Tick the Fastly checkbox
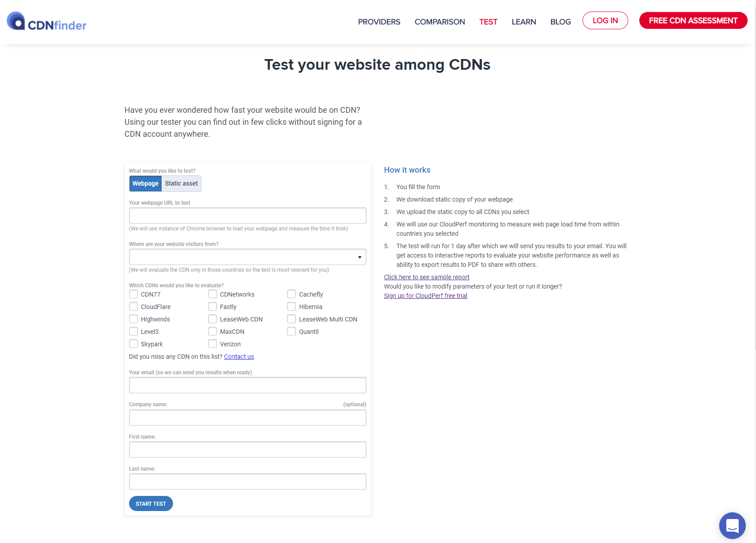Screen dimensions: 756x543 213,307
